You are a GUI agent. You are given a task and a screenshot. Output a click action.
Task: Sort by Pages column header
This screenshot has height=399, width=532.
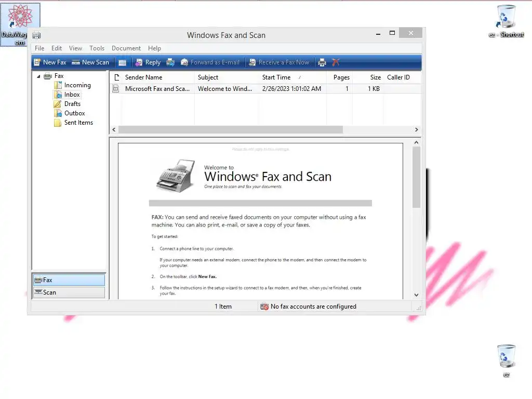pyautogui.click(x=340, y=77)
